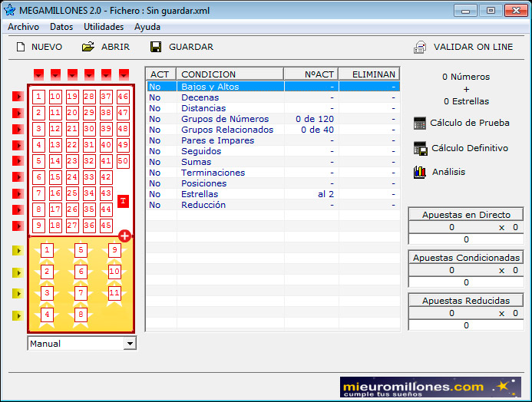Screen dimensions: 532x402
Task: Click the red right arrow beside row 9
Action: (x=18, y=226)
